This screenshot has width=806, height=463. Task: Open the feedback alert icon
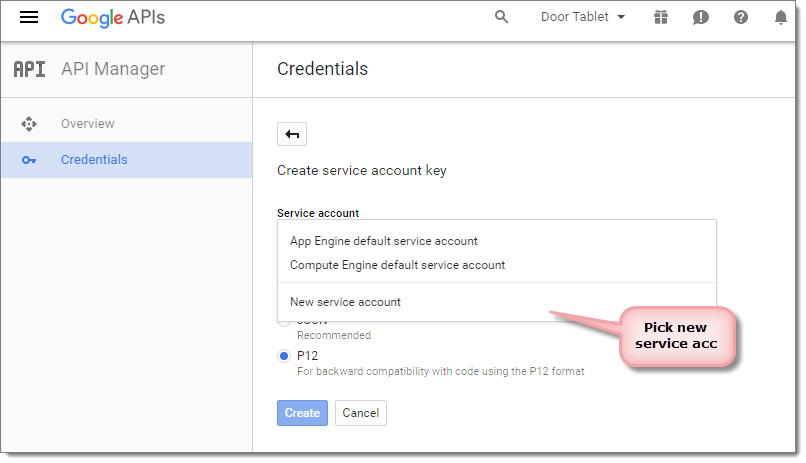click(x=701, y=17)
